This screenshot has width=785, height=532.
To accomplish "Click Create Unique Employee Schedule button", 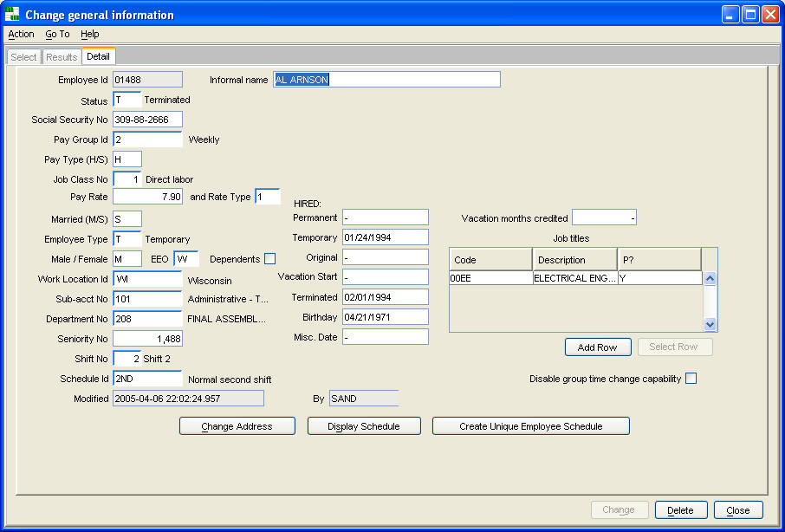I will (530, 426).
